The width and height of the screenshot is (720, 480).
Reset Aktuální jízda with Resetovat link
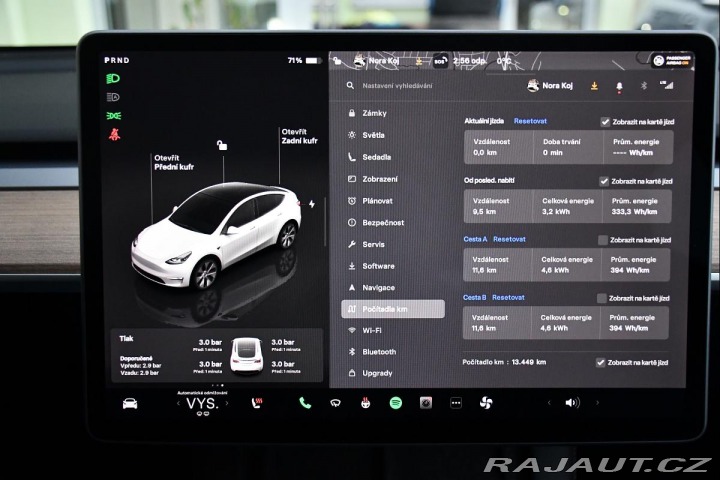point(530,121)
